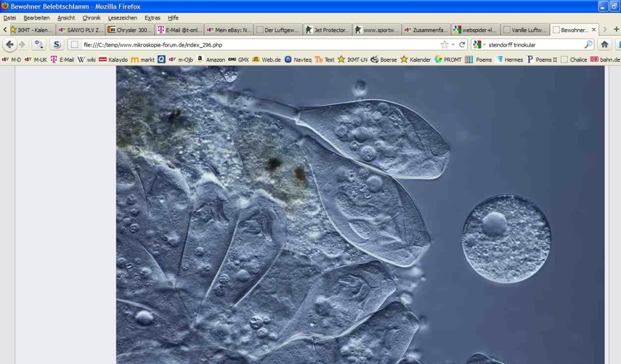621x364 pixels.
Task: Open the Boerse bookmark
Action: click(384, 59)
